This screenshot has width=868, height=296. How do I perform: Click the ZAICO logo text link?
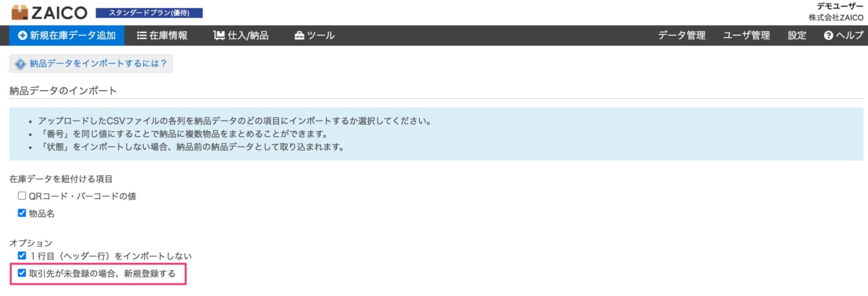coord(60,13)
